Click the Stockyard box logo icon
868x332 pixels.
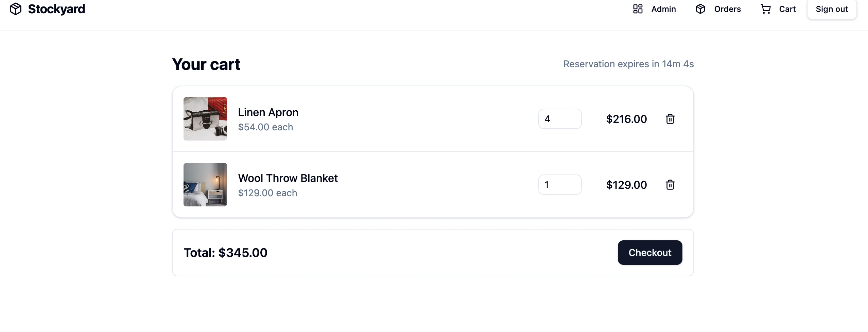(16, 9)
